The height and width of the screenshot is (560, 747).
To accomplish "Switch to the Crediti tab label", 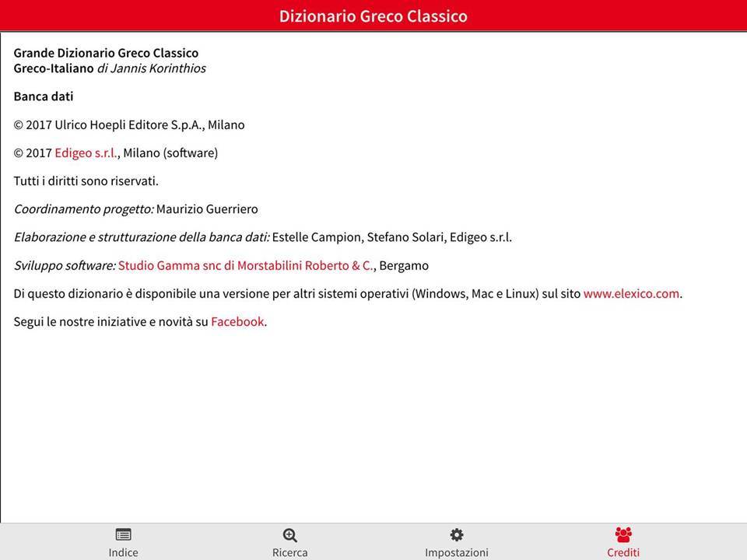I will pyautogui.click(x=623, y=552).
